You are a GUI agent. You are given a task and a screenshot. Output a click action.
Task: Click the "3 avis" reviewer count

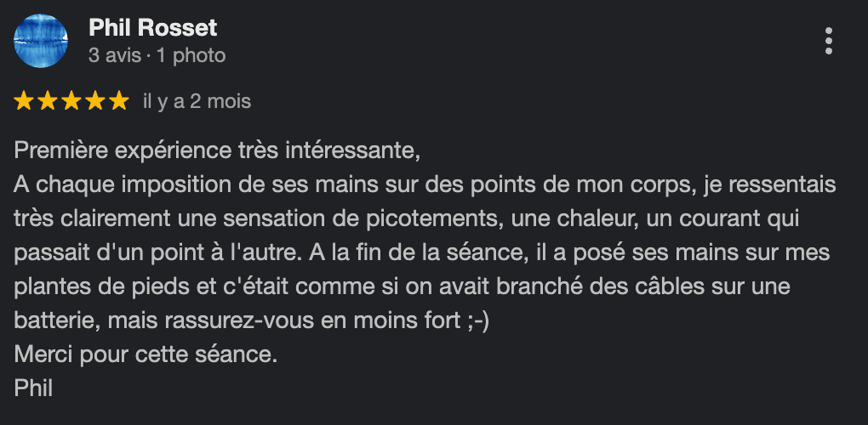[115, 56]
